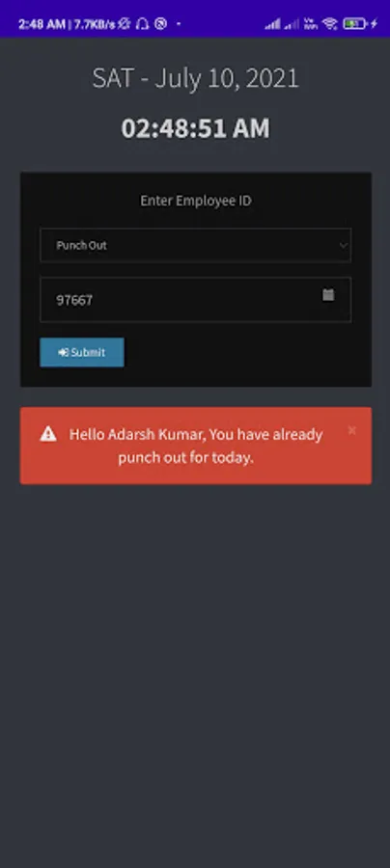Click the 02:48:51 AM clock display
Viewport: 390px width, 868px height.
click(196, 128)
